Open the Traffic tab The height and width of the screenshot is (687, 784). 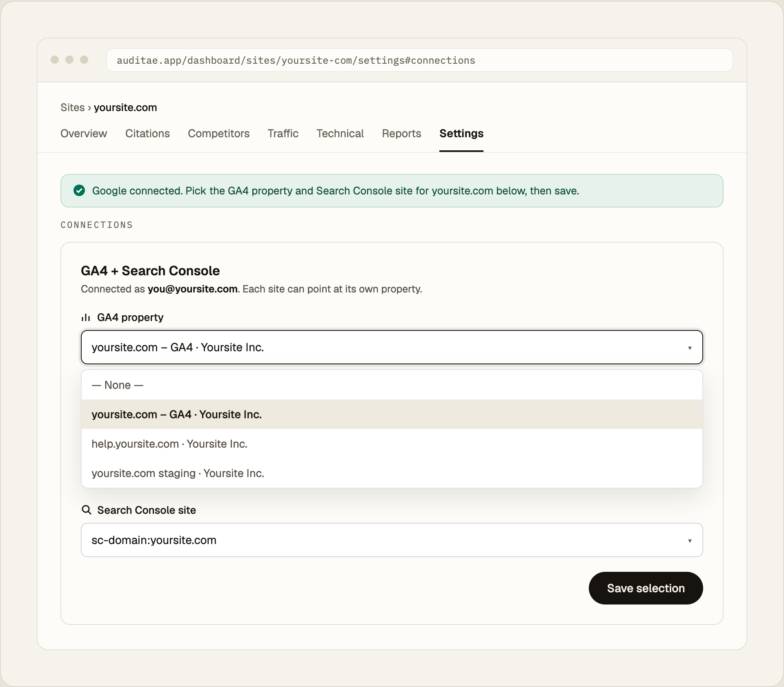tap(283, 134)
